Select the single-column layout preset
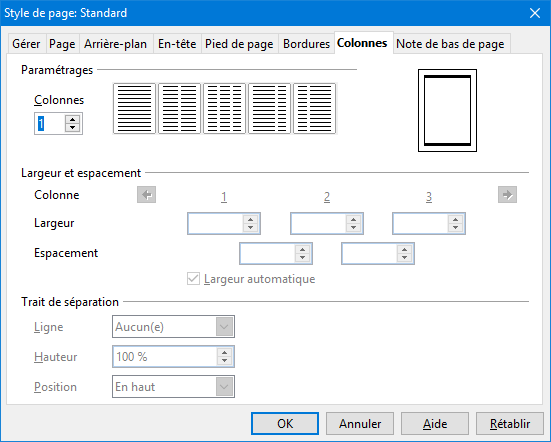 (x=134, y=109)
